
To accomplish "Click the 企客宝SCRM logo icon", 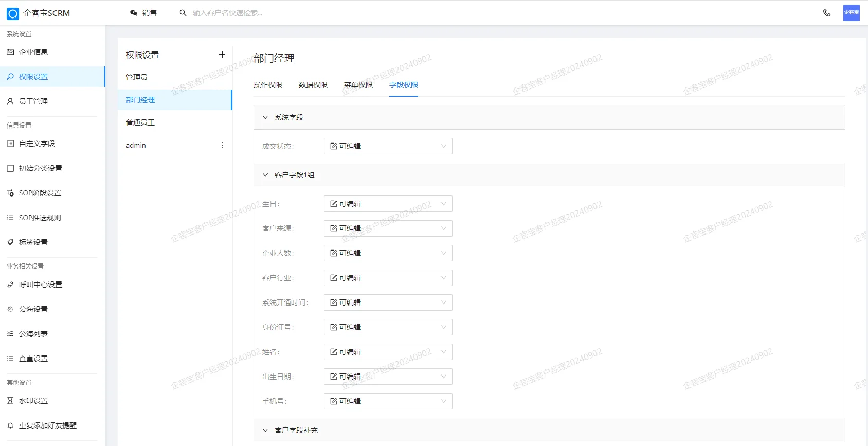I will pos(13,13).
